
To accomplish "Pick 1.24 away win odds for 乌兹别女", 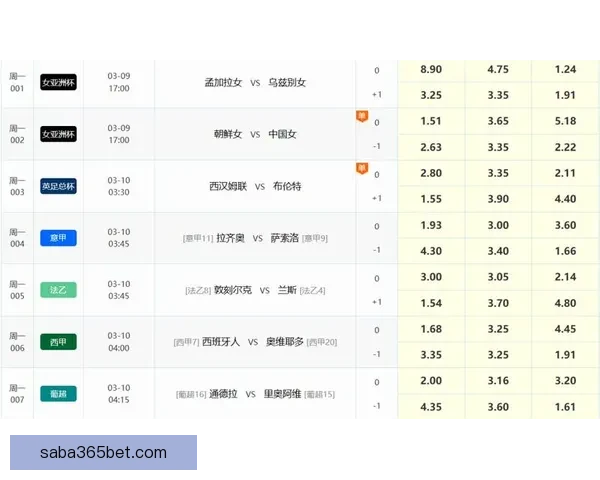I will coord(565,69).
